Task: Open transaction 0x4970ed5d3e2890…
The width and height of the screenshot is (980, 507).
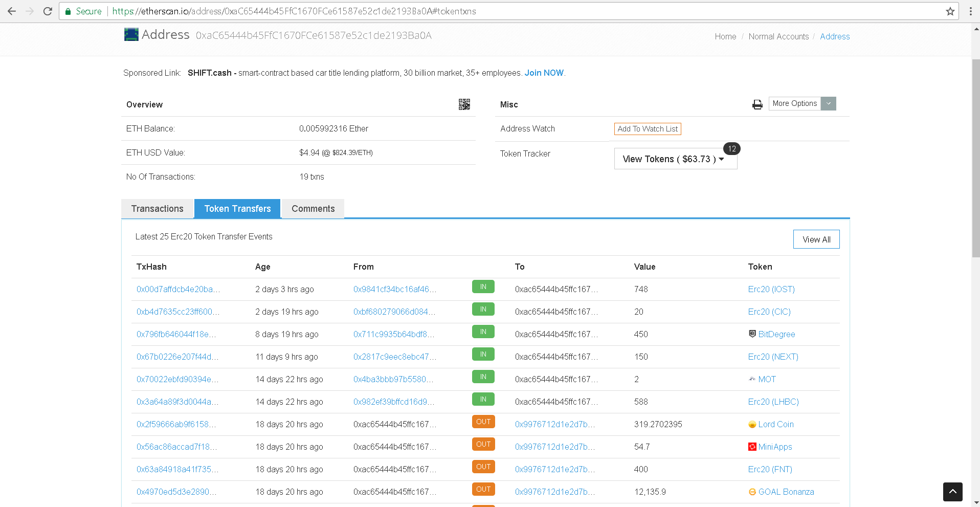Action: [176, 492]
